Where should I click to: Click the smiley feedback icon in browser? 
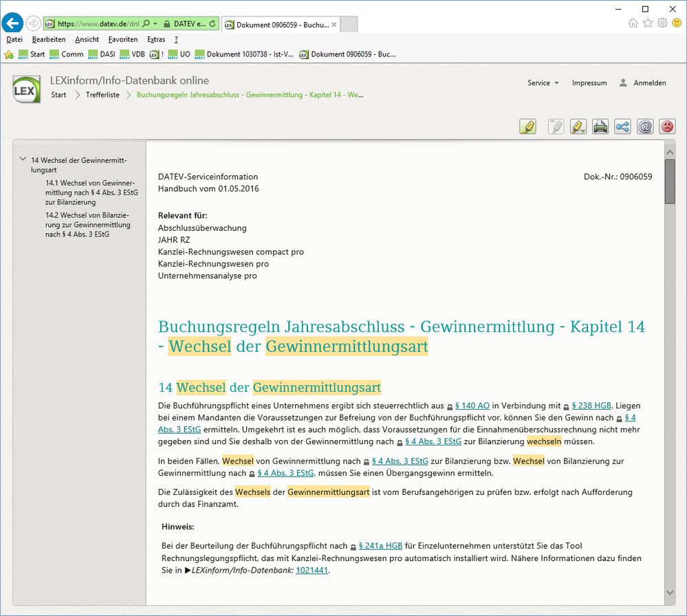point(677,23)
